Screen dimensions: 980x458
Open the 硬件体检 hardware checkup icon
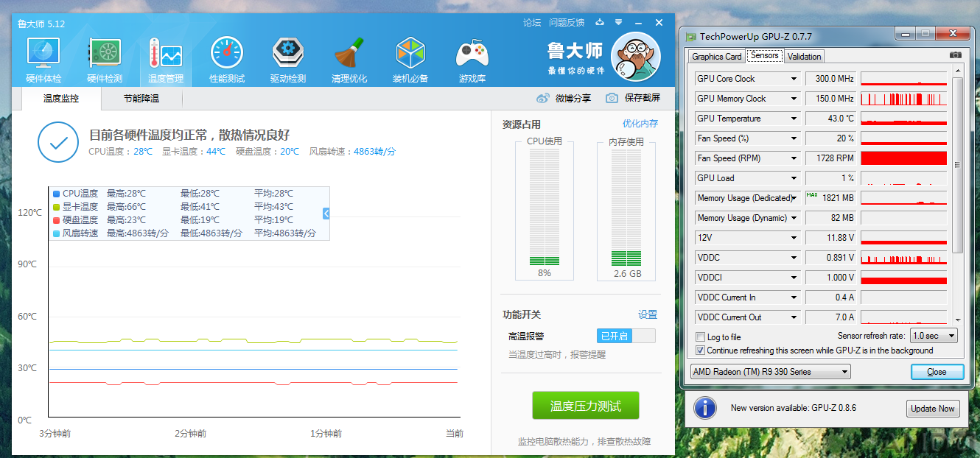tap(43, 54)
